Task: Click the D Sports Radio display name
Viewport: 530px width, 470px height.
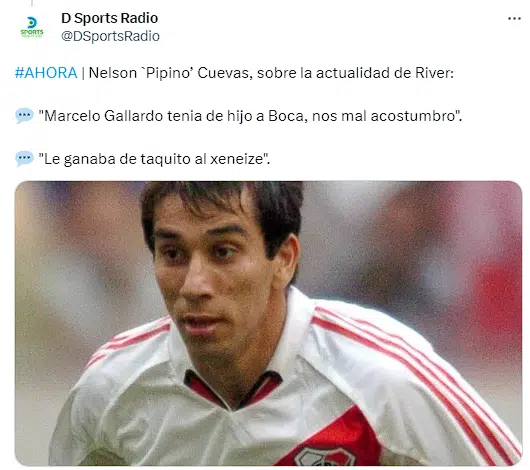Action: click(110, 18)
